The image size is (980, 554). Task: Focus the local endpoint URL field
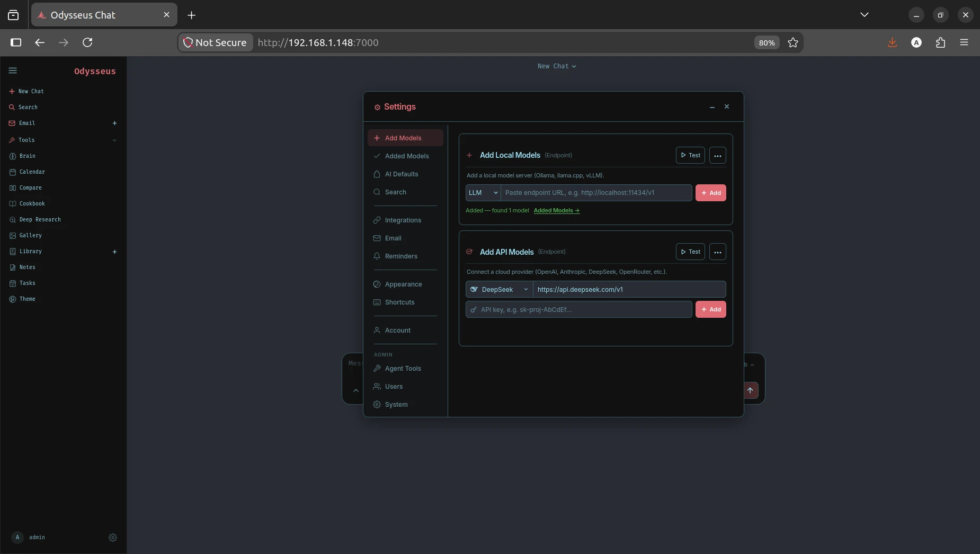pyautogui.click(x=596, y=193)
